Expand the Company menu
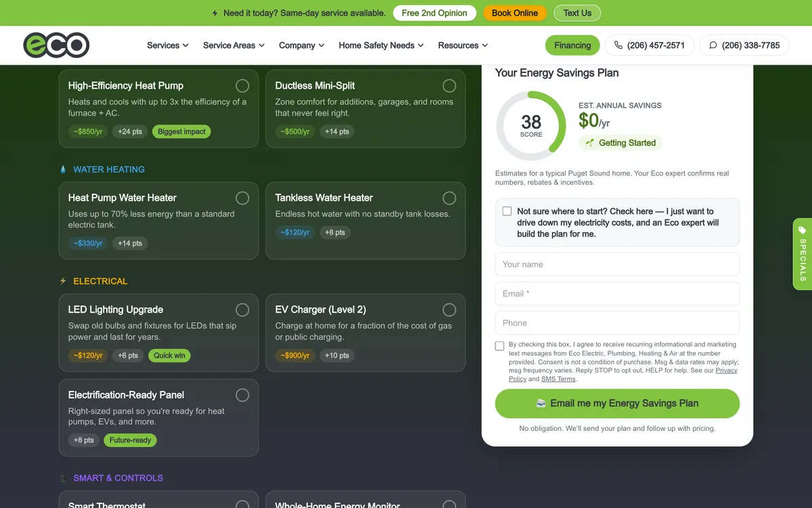This screenshot has width=812, height=508. (x=302, y=45)
